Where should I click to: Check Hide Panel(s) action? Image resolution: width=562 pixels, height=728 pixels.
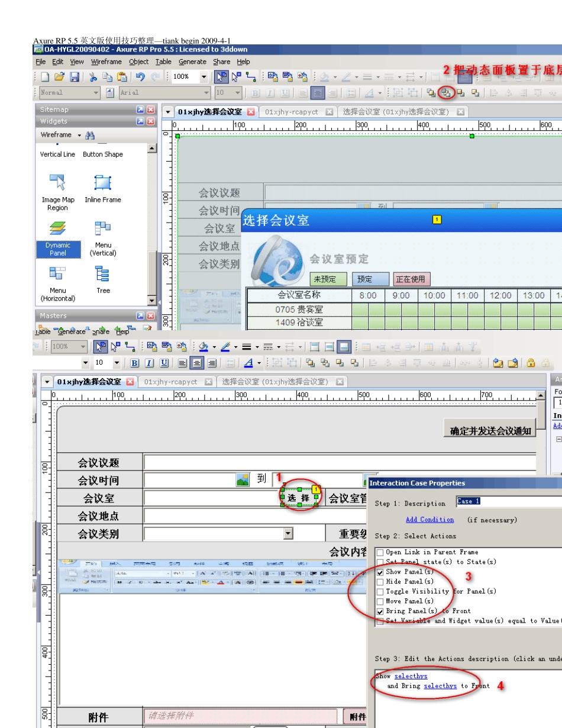pos(380,581)
